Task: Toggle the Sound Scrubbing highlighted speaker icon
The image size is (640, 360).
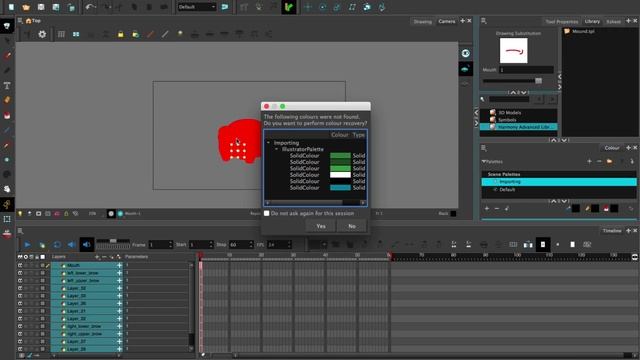Action: 87,244
